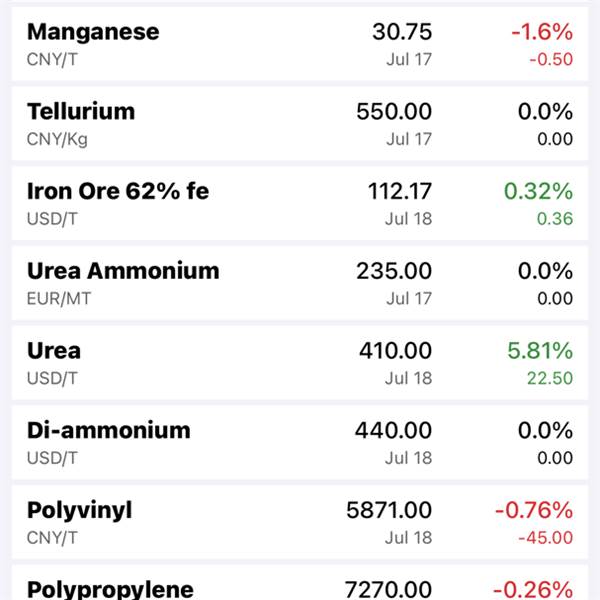Select the Di-ammonium row
The height and width of the screenshot is (600, 600).
[300, 443]
